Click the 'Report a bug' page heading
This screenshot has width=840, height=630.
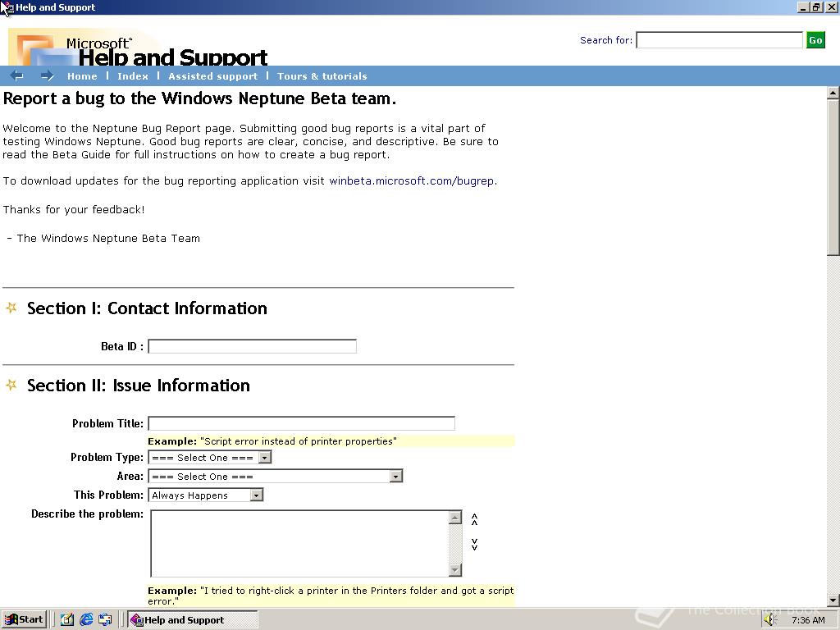199,98
